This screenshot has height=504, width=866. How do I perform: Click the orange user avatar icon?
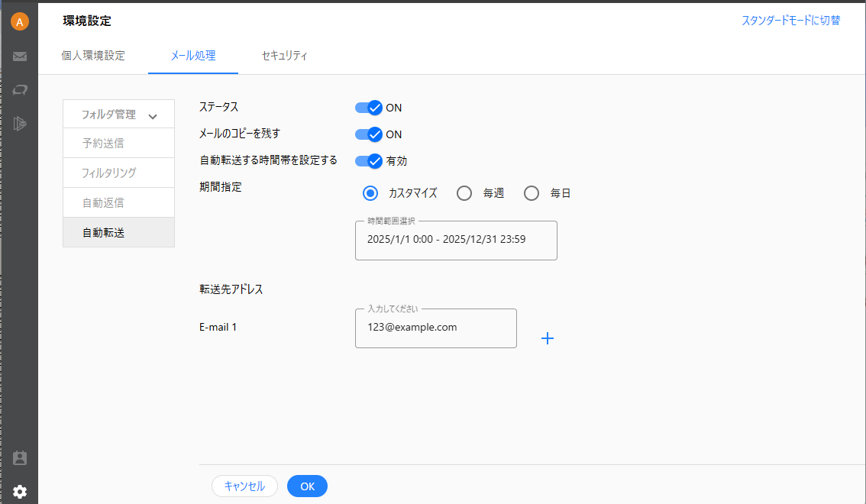tap(19, 21)
